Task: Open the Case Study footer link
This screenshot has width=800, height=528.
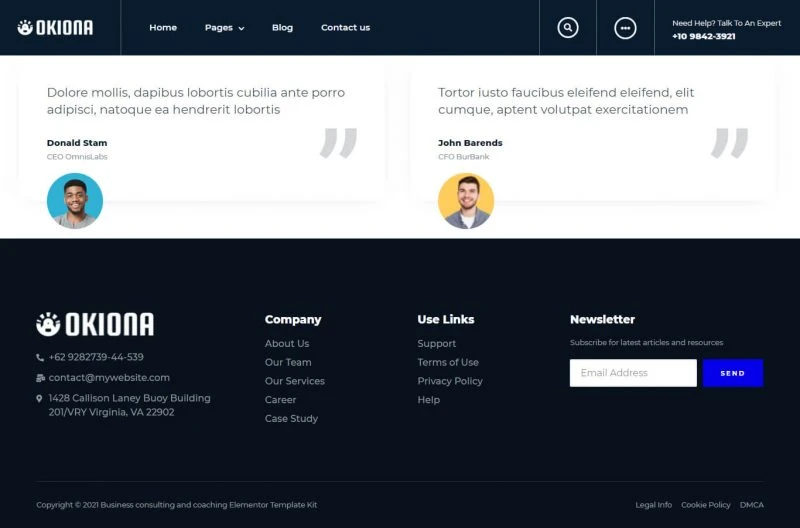Action: [291, 418]
